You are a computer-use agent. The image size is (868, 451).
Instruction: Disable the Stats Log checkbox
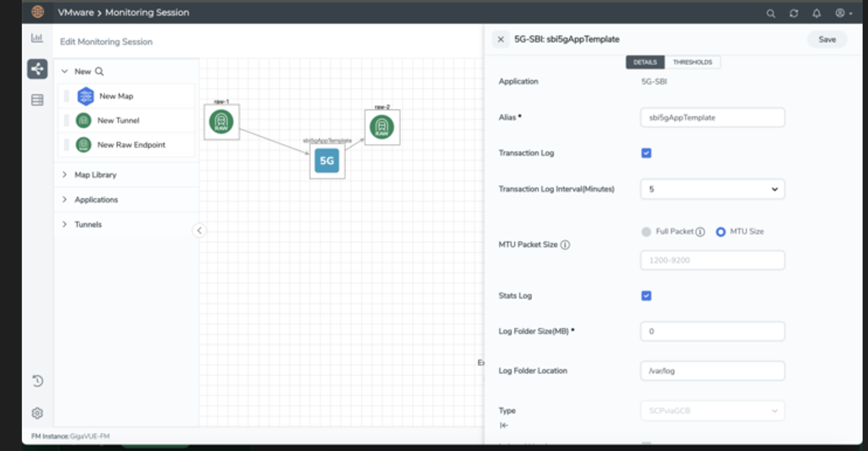(646, 296)
